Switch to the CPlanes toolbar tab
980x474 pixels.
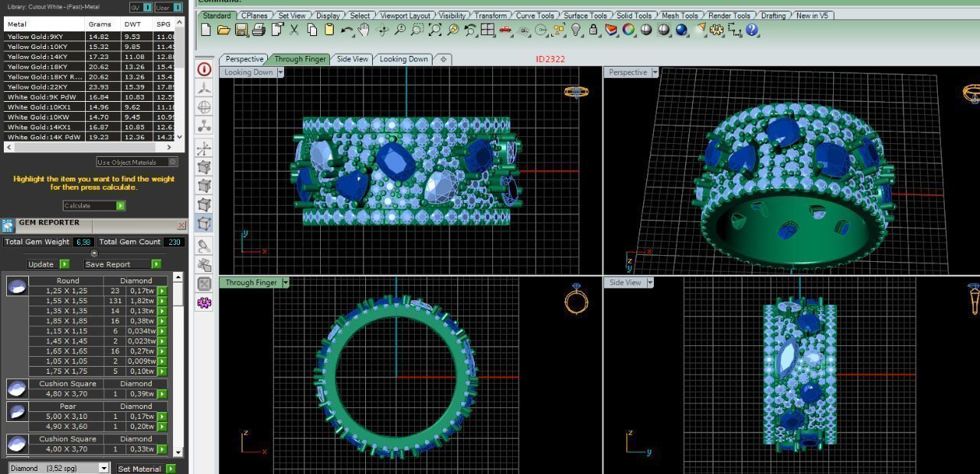tap(253, 15)
